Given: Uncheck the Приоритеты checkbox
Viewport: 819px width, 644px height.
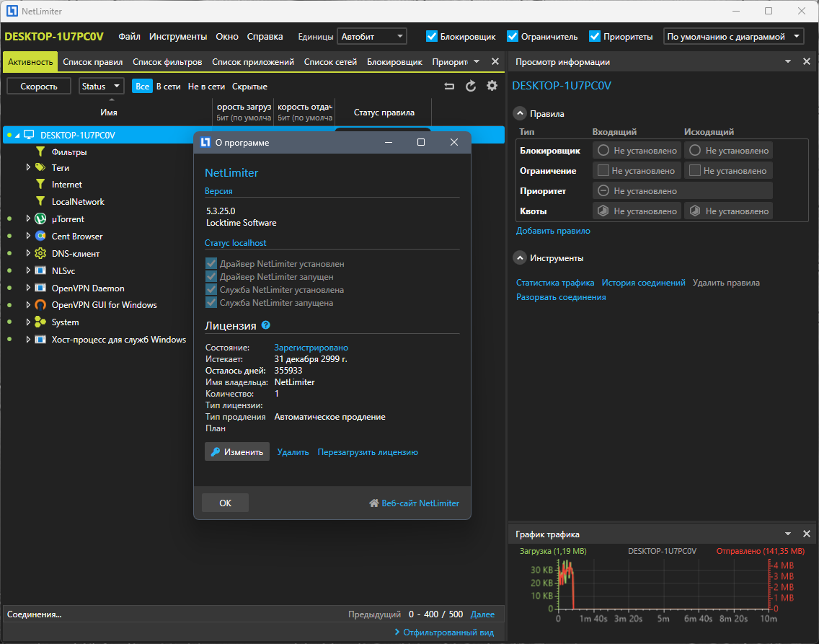Looking at the screenshot, I should click(594, 36).
